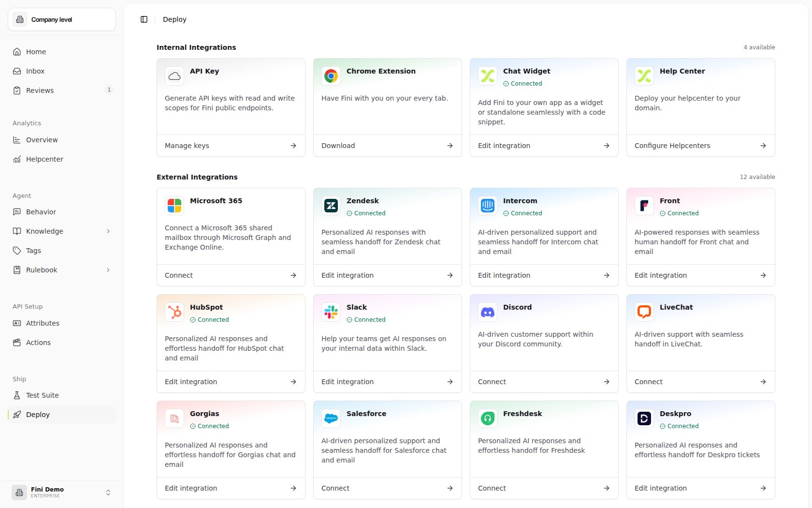Open Reviews in the sidebar
This screenshot has height=508, width=812.
(62, 90)
